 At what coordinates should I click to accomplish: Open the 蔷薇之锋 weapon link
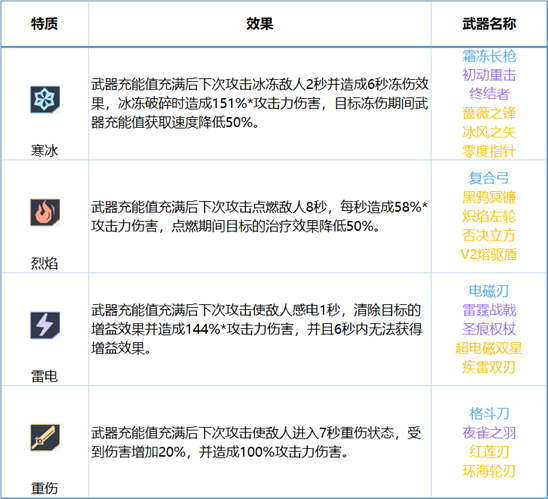pos(489,113)
